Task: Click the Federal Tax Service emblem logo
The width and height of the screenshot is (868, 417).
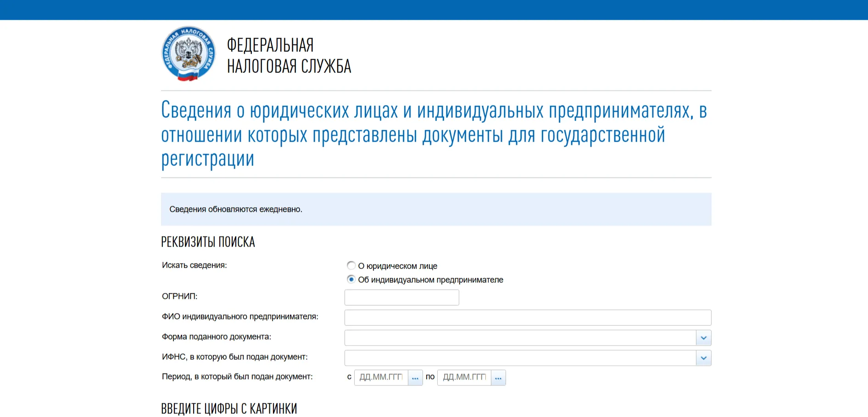Action: [x=188, y=54]
